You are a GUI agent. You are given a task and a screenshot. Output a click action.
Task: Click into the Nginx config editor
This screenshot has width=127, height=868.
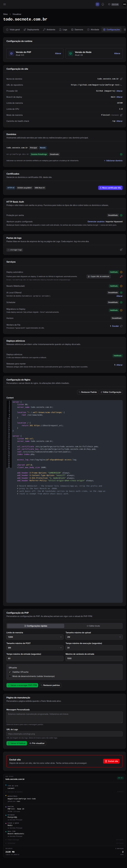65,501
